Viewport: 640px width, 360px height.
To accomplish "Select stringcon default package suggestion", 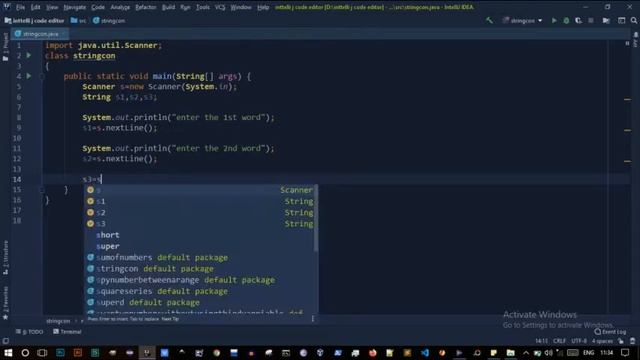I will coord(200,269).
